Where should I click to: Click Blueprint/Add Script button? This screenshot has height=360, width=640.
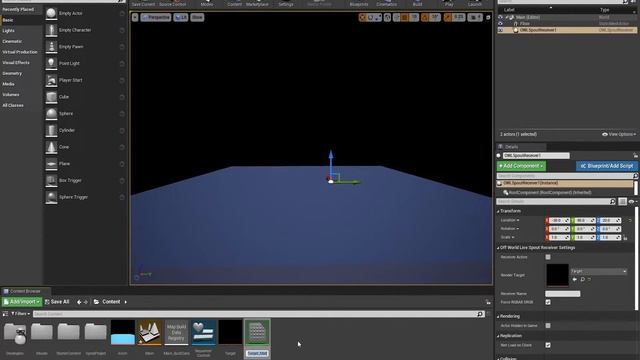tap(607, 166)
